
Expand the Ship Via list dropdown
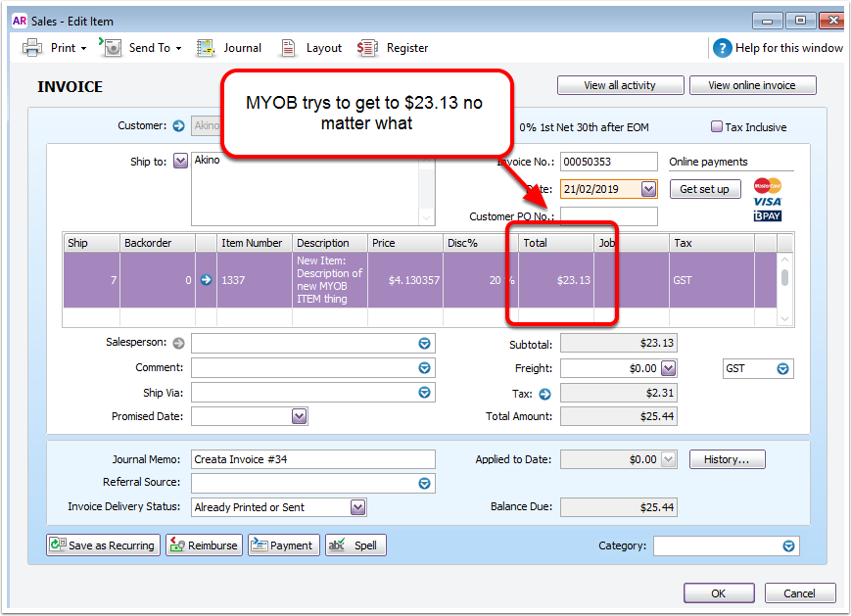[x=424, y=393]
